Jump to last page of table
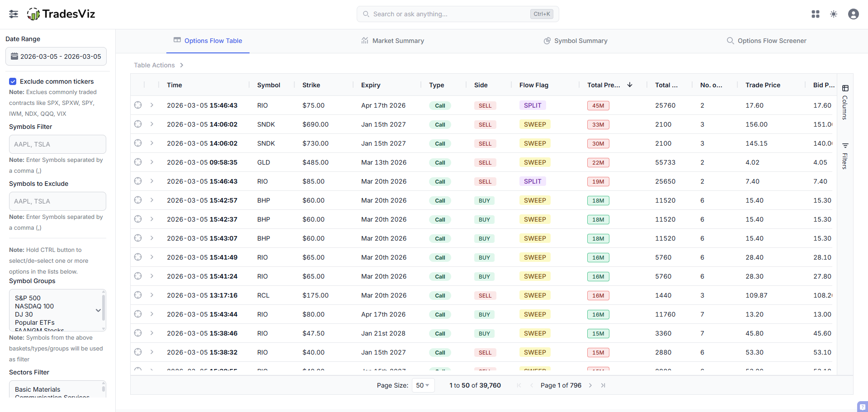The width and height of the screenshot is (868, 412). (603, 385)
